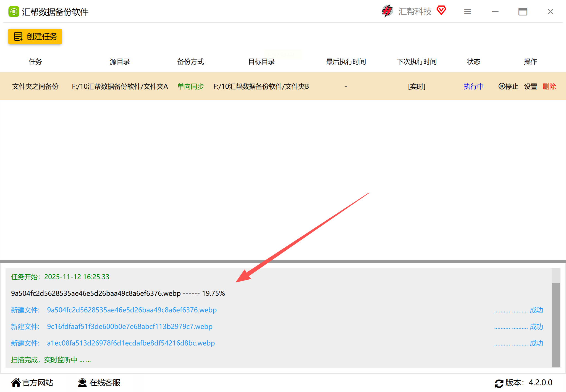Screen dimensions: 566x392
Task: Stop the running backup task
Action: click(x=508, y=86)
